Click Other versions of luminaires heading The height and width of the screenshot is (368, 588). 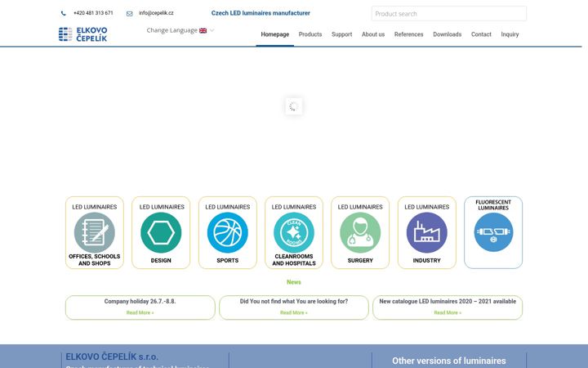click(449, 361)
